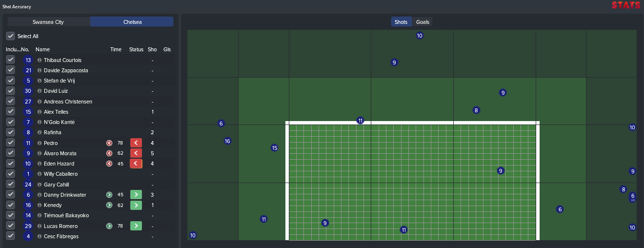Open info icon for Rafinha
Viewport: 644px width, 248px height.
(x=40, y=132)
